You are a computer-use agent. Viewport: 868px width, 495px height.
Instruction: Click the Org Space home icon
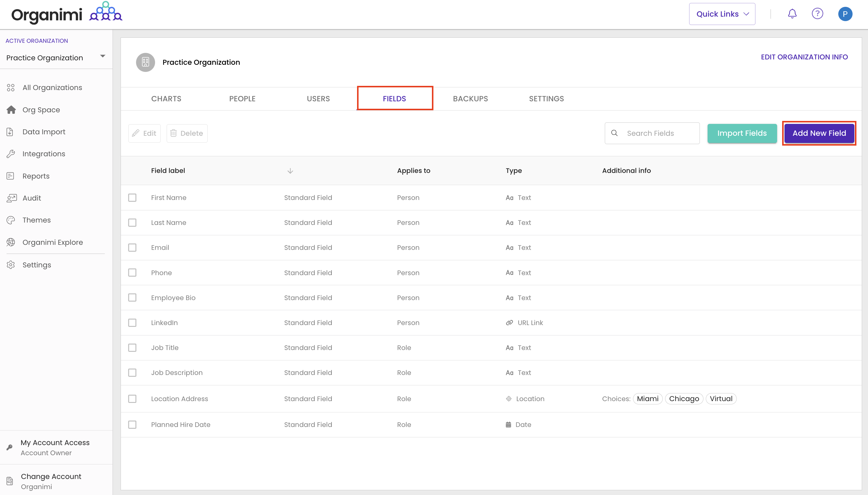11,110
